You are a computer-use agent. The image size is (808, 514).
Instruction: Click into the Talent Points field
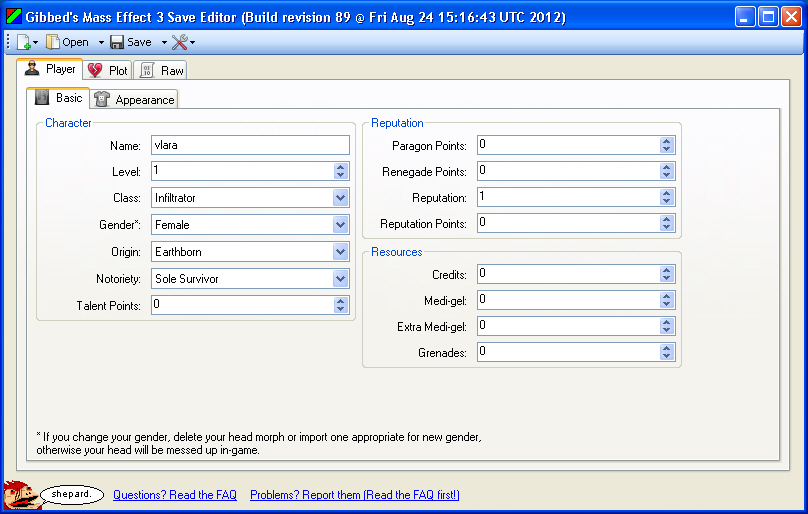coord(242,305)
